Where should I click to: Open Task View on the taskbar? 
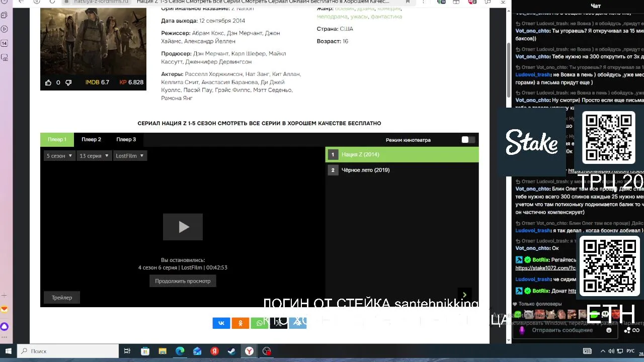[127, 351]
